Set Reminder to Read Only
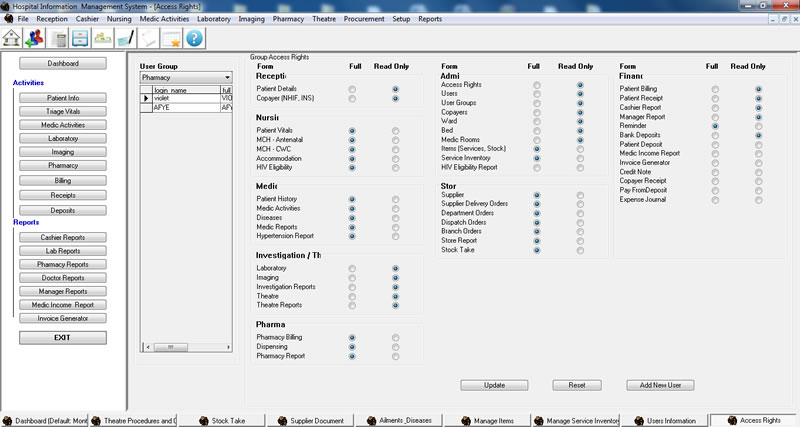This screenshot has height=427, width=800. [758, 126]
